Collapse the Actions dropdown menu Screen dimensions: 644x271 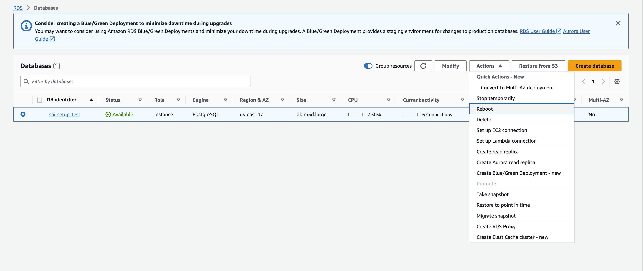coord(489,66)
